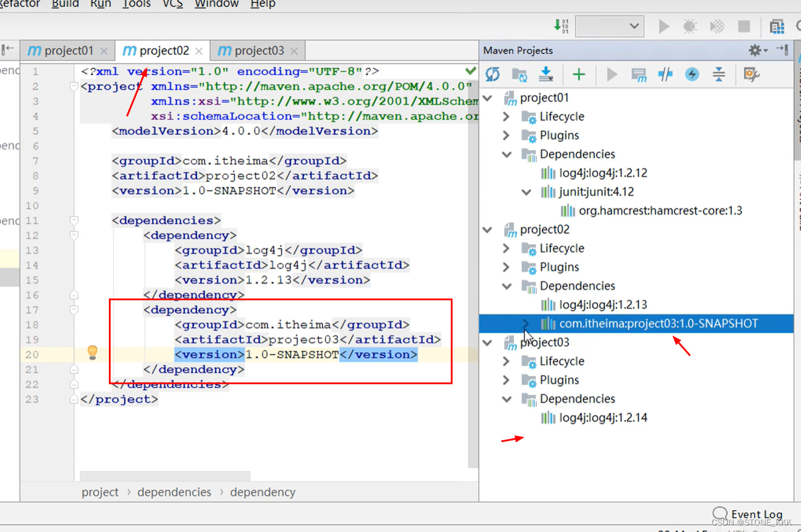801x532 pixels.
Task: Click the editor horizontal scrollbar
Action: [165, 476]
